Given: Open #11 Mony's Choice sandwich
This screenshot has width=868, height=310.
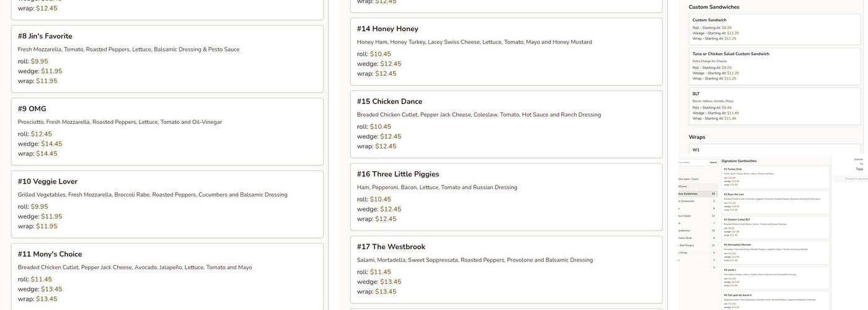Looking at the screenshot, I should click(50, 254).
